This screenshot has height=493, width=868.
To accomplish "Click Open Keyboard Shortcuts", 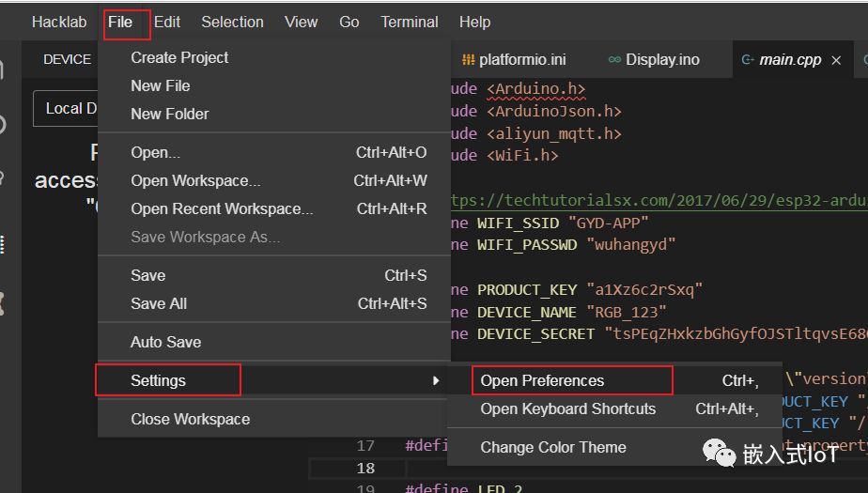I will [x=567, y=409].
